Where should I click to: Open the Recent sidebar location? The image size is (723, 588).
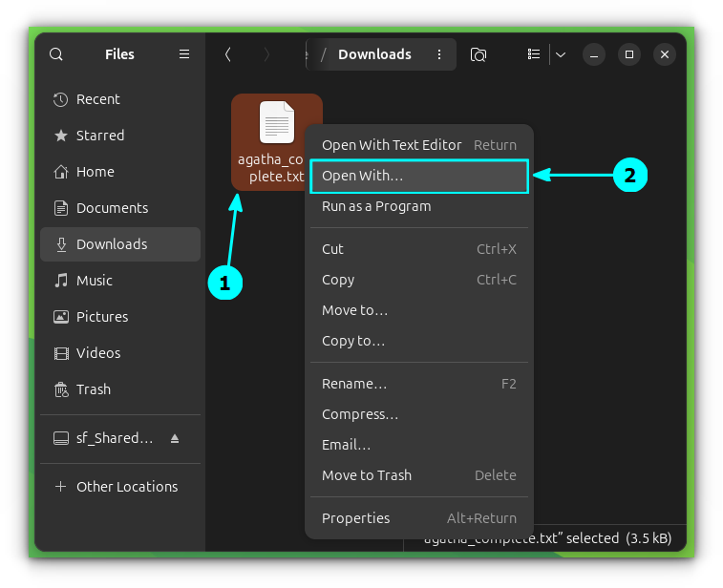pyautogui.click(x=97, y=99)
